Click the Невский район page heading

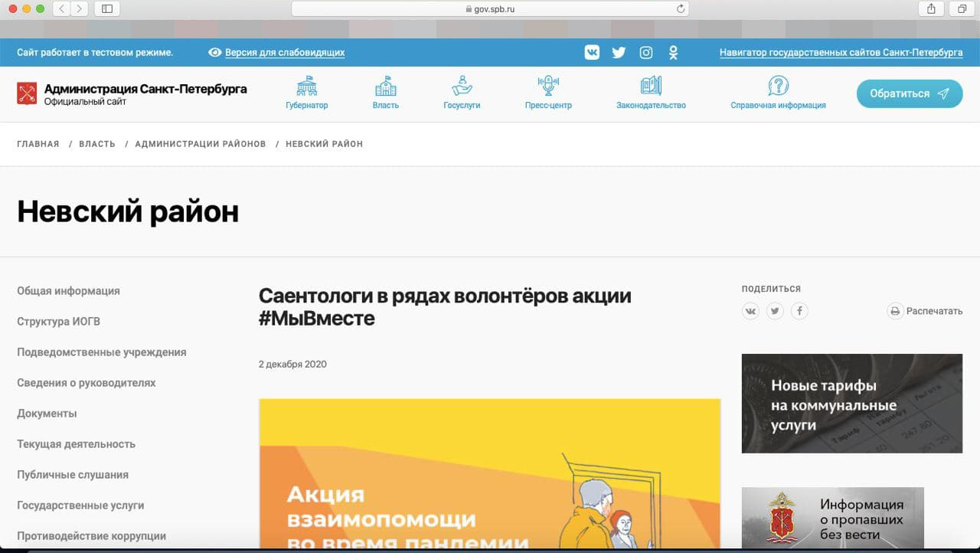(128, 211)
